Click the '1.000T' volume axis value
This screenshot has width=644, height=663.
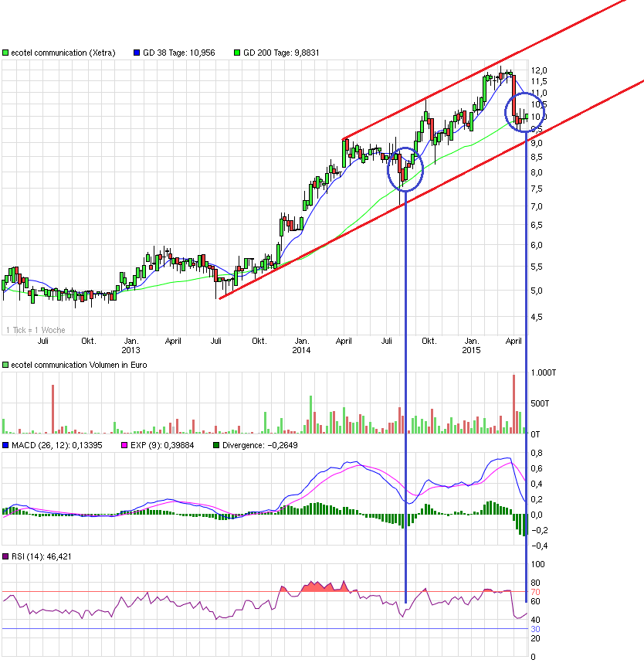click(x=544, y=372)
